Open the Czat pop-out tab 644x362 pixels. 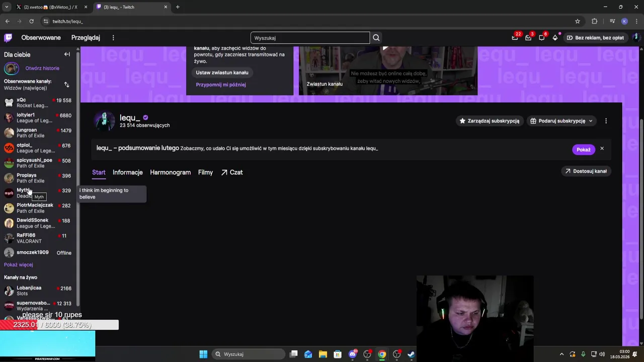point(232,172)
